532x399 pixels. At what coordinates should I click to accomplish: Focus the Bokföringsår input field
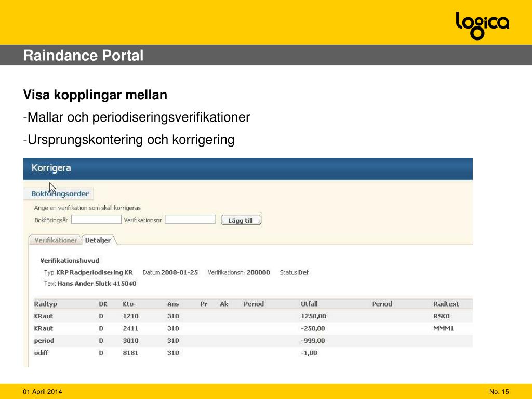pyautogui.click(x=96, y=220)
